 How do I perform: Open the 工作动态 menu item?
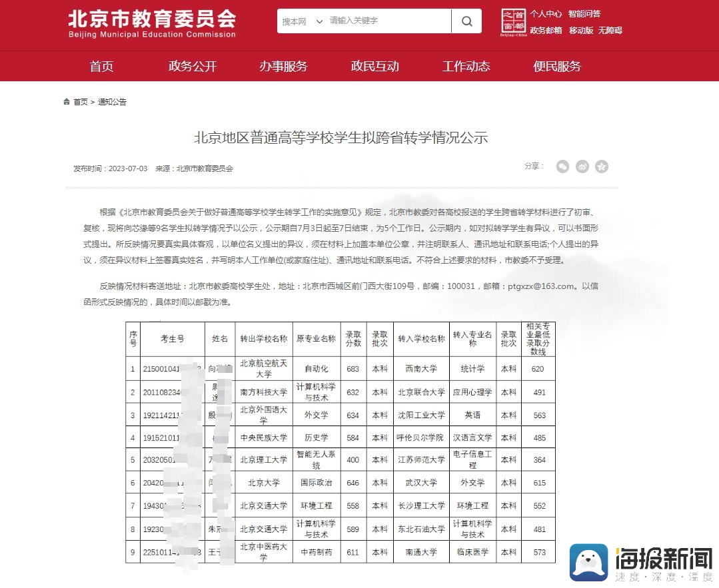tap(466, 67)
